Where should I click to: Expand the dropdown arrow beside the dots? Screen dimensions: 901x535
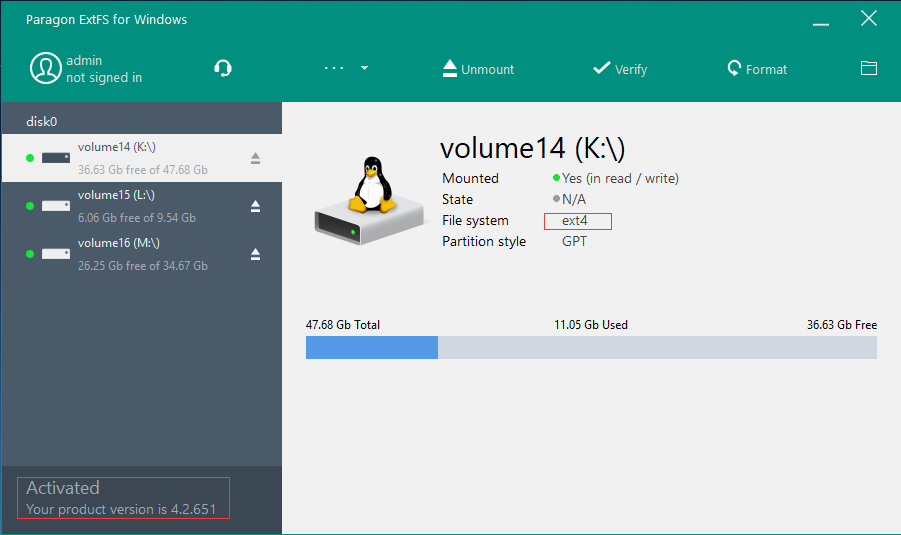364,68
